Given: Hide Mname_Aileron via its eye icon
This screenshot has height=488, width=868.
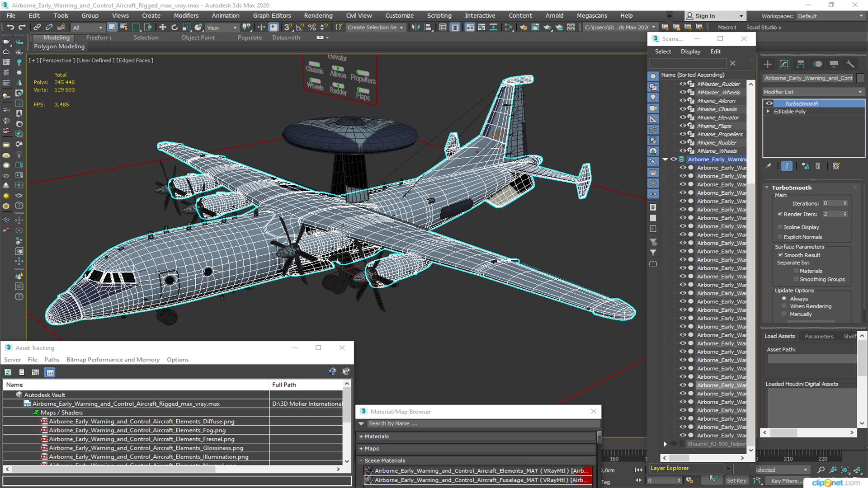Looking at the screenshot, I should [683, 101].
